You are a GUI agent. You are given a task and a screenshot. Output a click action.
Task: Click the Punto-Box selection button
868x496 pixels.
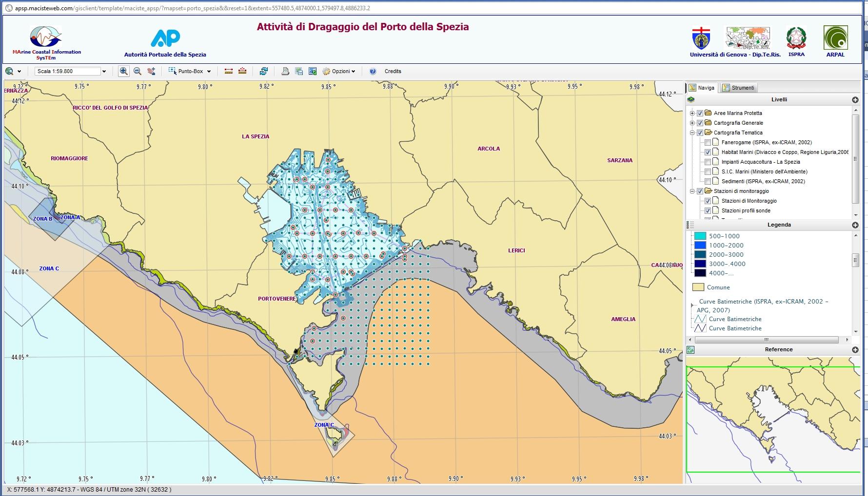click(x=190, y=71)
